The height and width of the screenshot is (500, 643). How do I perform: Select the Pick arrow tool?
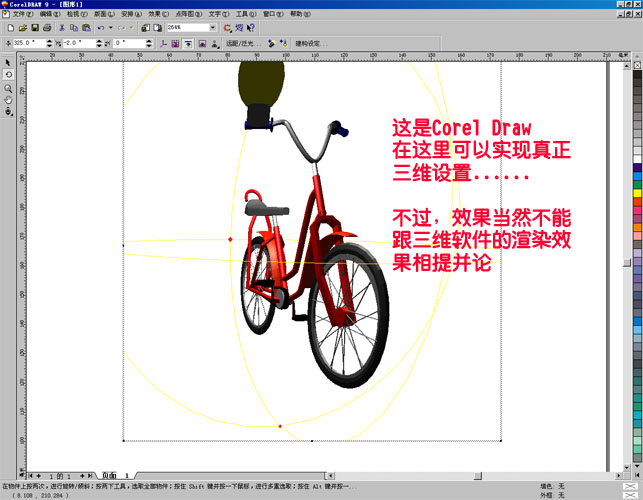pos(8,62)
